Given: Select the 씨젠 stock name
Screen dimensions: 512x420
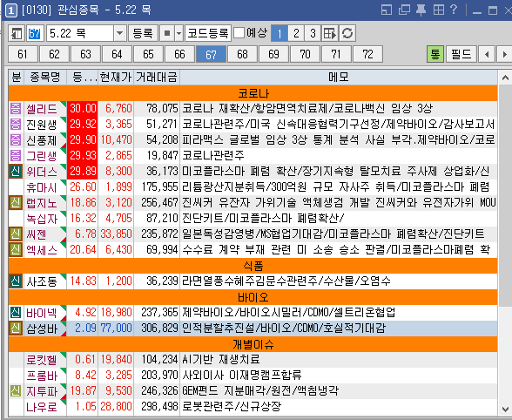Looking at the screenshot, I should click(x=37, y=234).
